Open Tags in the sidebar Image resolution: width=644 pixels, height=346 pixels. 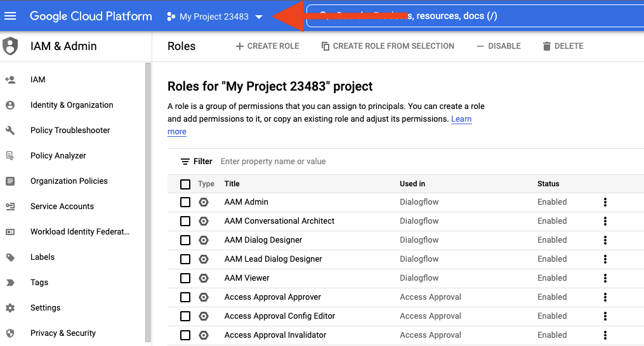tap(39, 283)
